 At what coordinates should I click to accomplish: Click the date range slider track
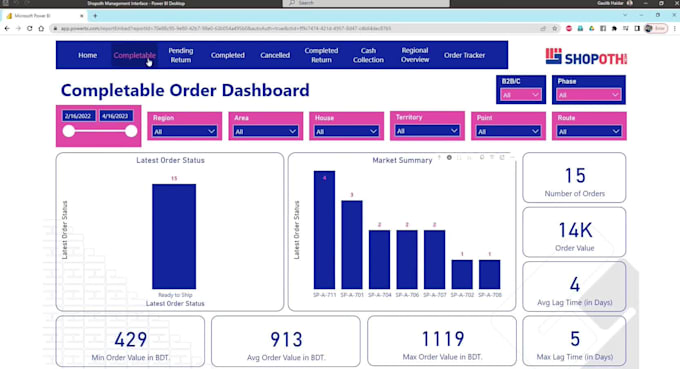[100, 131]
